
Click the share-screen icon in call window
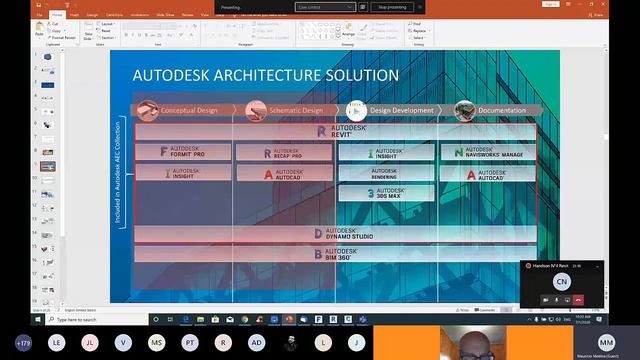click(x=567, y=300)
